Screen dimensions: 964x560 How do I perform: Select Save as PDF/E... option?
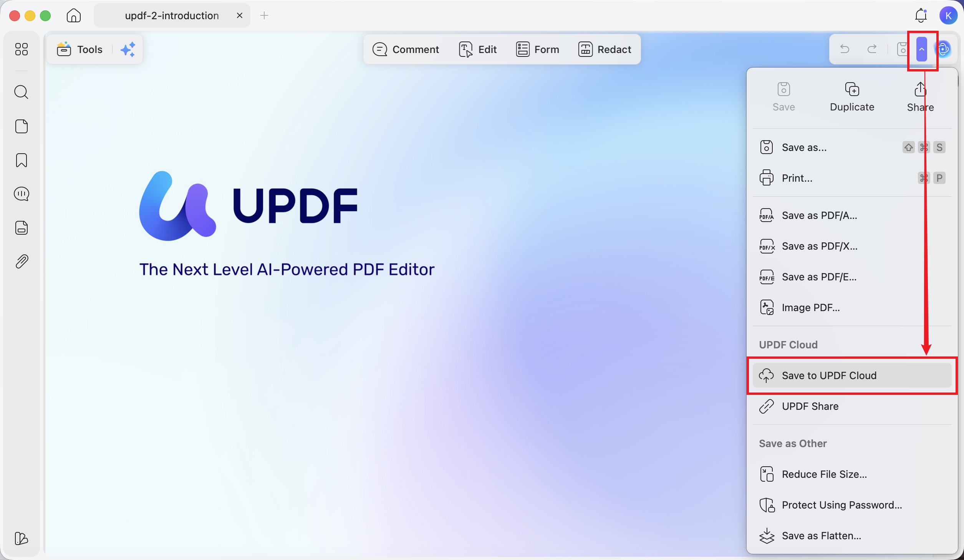(852, 277)
